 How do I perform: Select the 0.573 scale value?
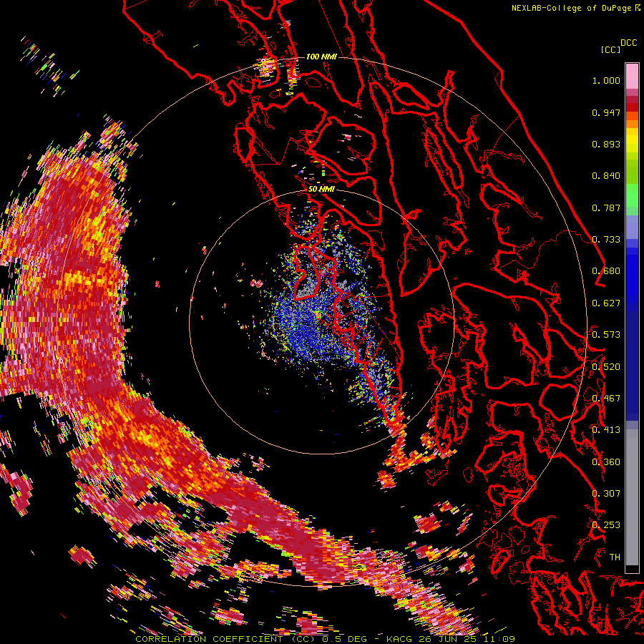606,335
